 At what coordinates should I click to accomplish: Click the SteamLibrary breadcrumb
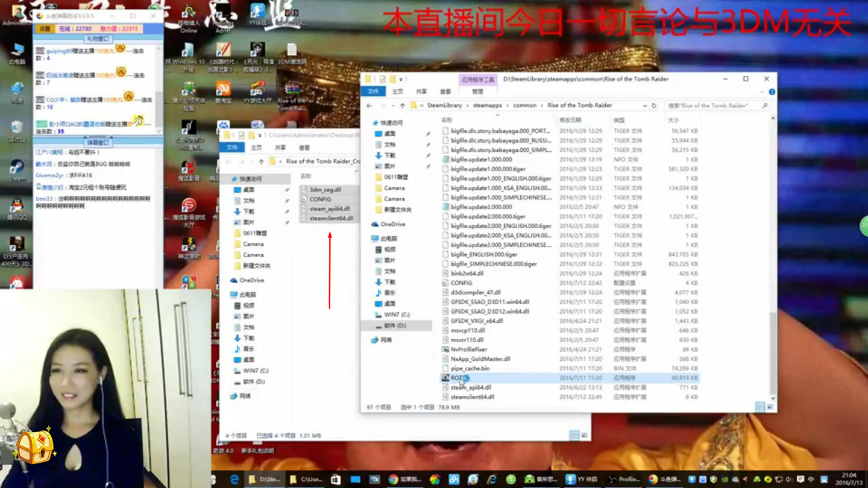tap(444, 105)
